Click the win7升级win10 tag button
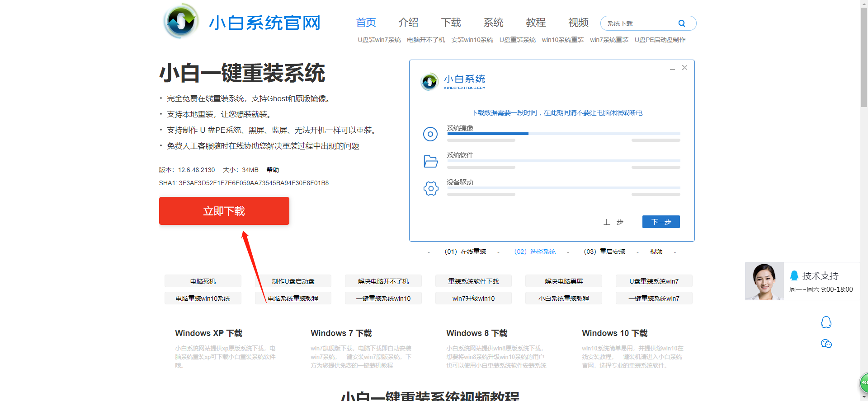This screenshot has height=401, width=868. [x=473, y=298]
